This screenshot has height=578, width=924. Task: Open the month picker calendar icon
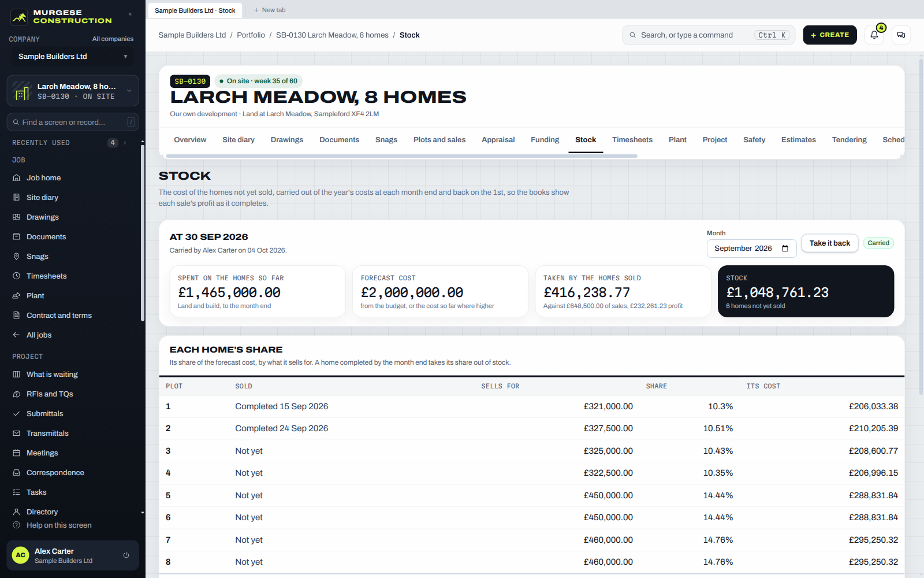click(785, 249)
